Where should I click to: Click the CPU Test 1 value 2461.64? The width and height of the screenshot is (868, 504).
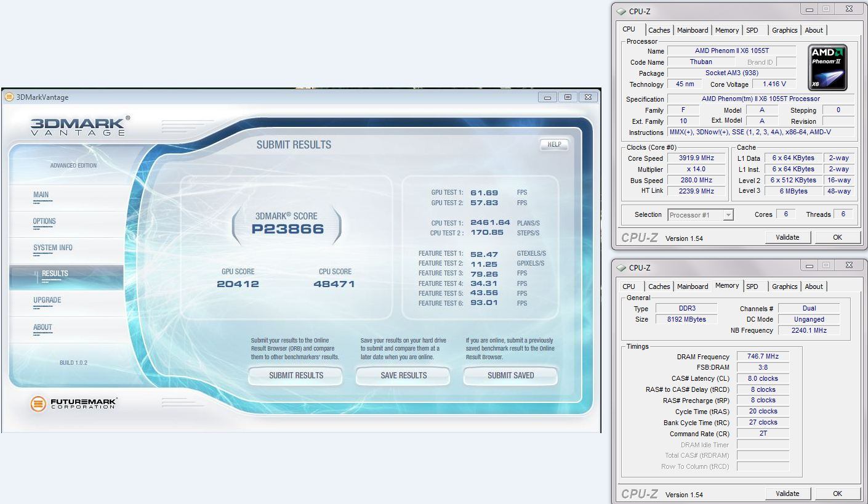point(490,222)
